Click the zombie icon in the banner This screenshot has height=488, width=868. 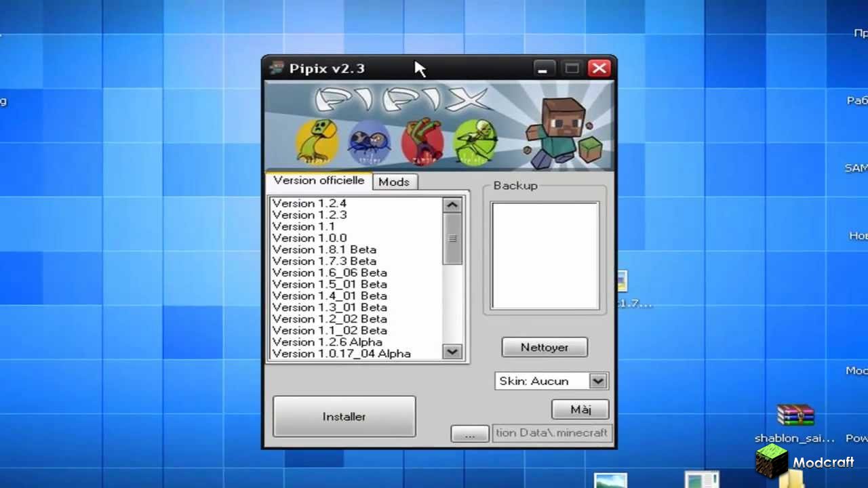(x=422, y=140)
